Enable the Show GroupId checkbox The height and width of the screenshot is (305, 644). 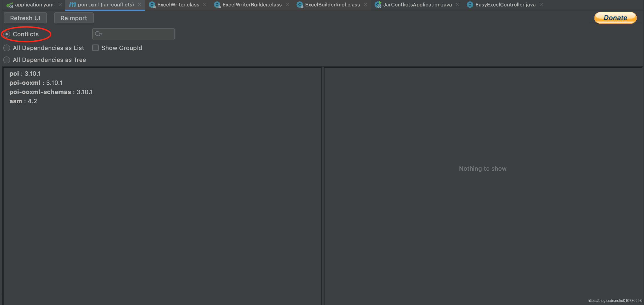click(x=95, y=48)
